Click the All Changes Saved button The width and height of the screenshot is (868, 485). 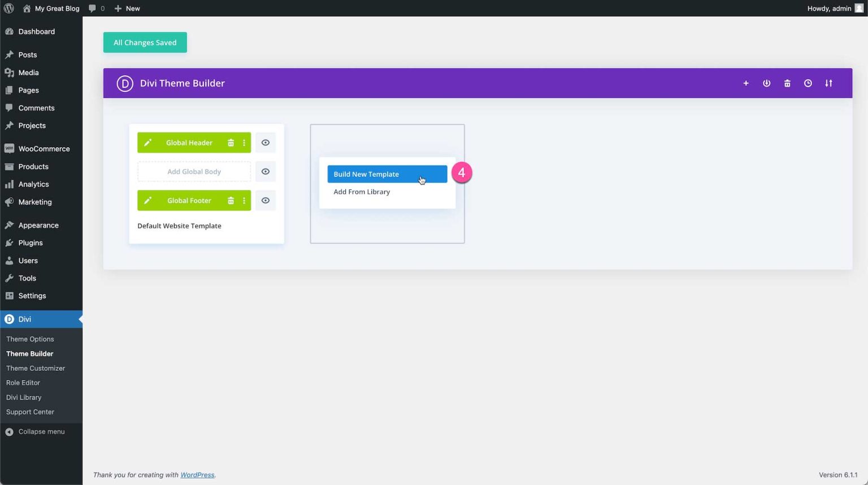click(x=145, y=42)
